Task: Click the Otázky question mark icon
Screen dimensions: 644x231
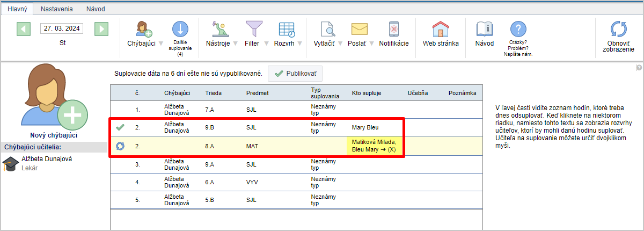Action: pos(517,29)
